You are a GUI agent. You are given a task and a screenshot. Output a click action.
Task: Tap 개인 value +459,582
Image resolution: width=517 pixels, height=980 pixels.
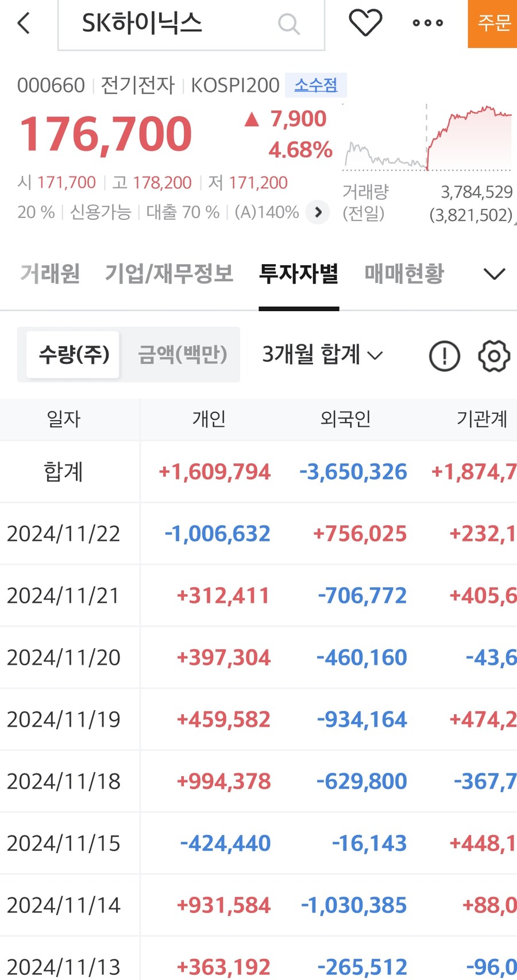(x=223, y=720)
